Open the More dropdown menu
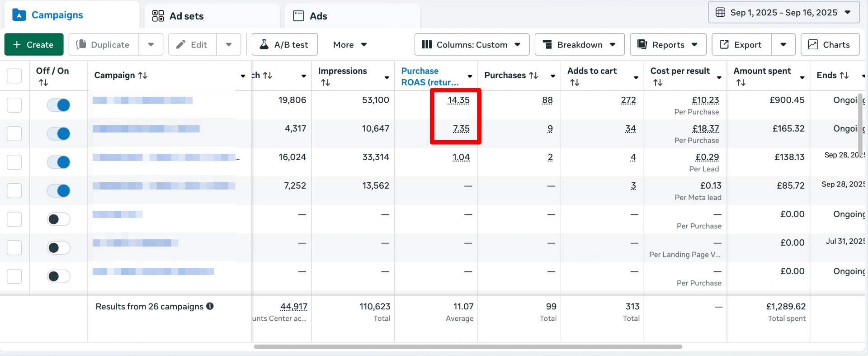Image resolution: width=868 pixels, height=356 pixels. point(349,44)
